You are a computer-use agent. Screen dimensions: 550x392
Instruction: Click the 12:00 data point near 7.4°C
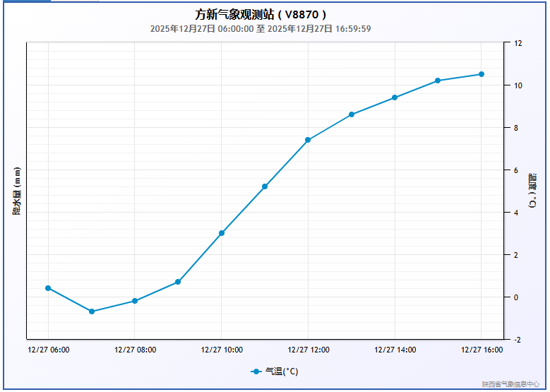pyautogui.click(x=308, y=140)
